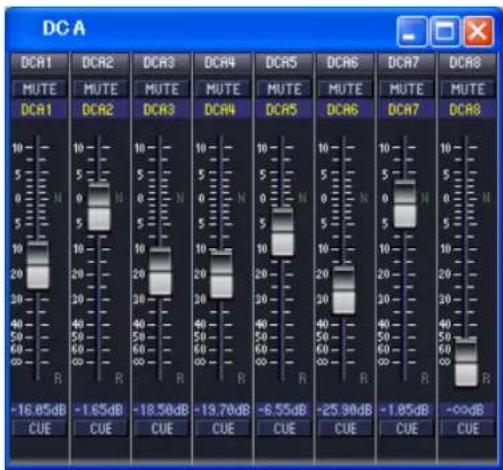Click the DCA8 fader knob at bottom
503x470 pixels.
[x=466, y=362]
